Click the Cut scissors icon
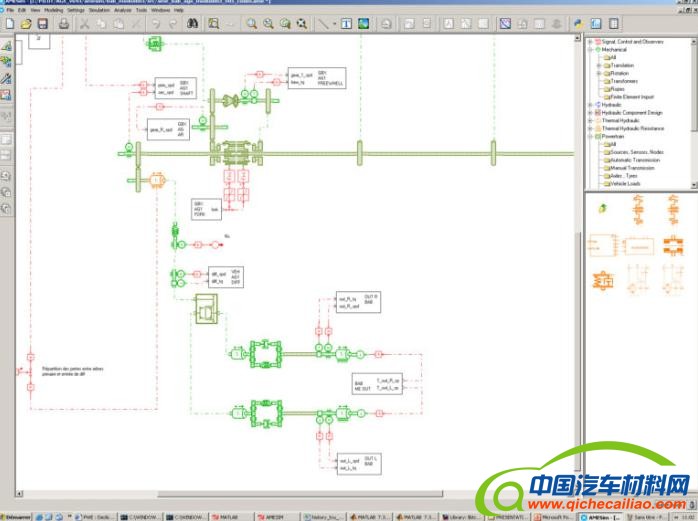The image size is (698, 521). [85, 23]
